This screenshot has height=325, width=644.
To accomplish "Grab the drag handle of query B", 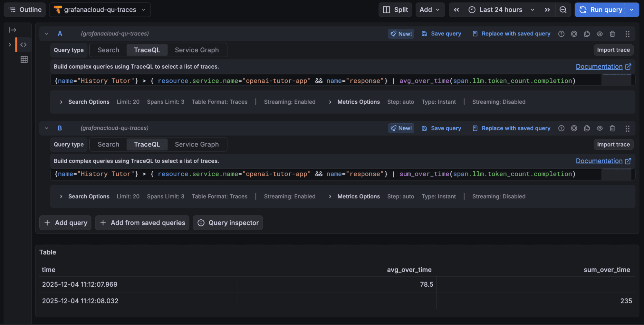I will [x=627, y=129].
